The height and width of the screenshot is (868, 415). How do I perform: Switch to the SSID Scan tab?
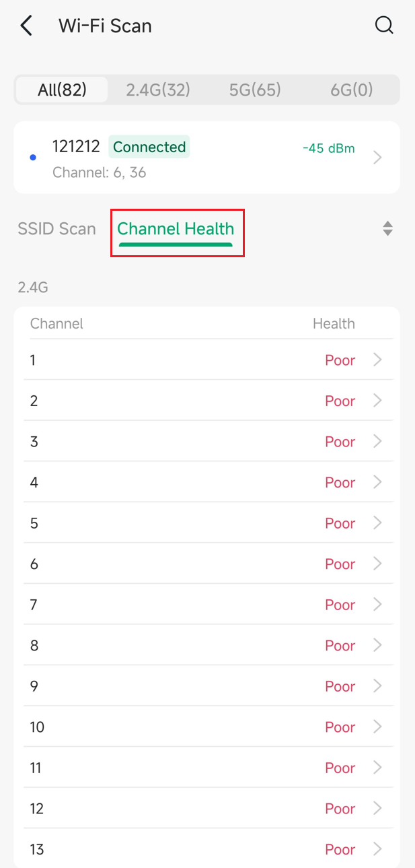point(56,228)
